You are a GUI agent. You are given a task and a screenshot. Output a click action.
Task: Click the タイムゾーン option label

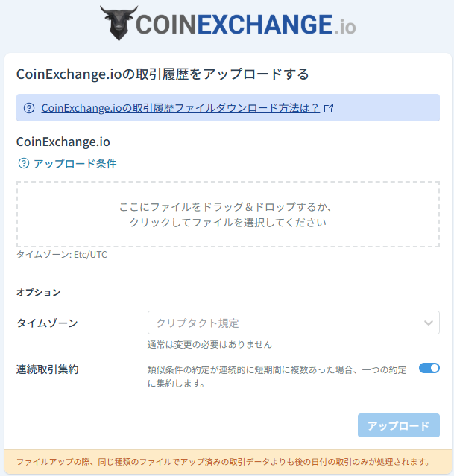click(47, 323)
